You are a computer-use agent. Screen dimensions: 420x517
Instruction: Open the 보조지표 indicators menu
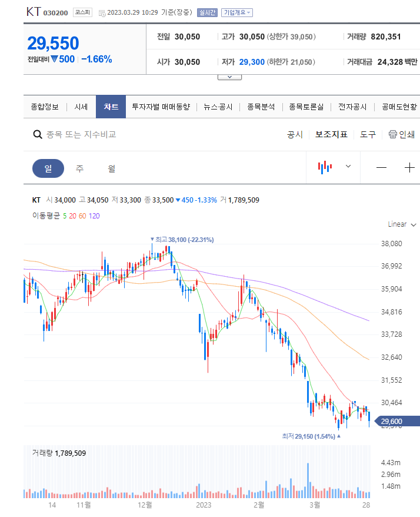click(331, 134)
